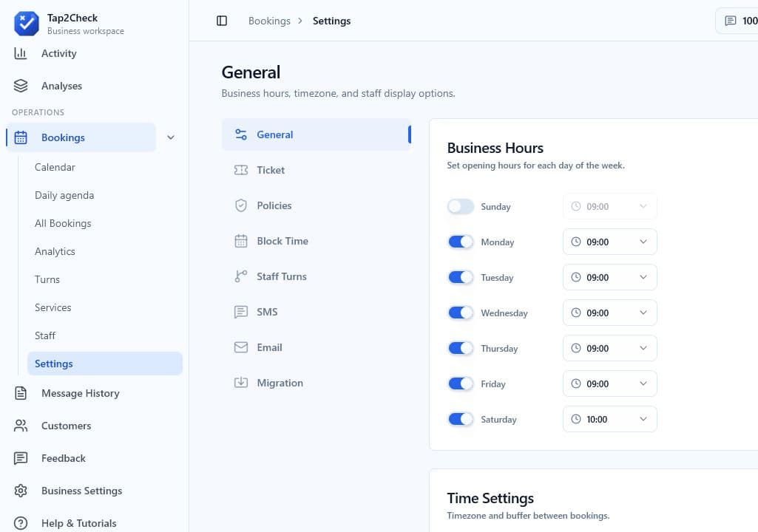Disable the Monday business hours toggle
Screen dimensions: 758x532
tap(460, 242)
